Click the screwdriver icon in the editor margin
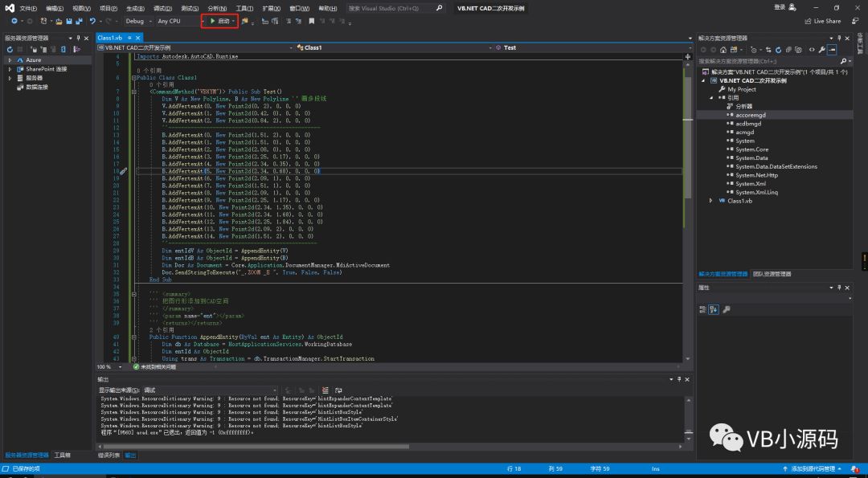The width and height of the screenshot is (868, 478). (124, 171)
